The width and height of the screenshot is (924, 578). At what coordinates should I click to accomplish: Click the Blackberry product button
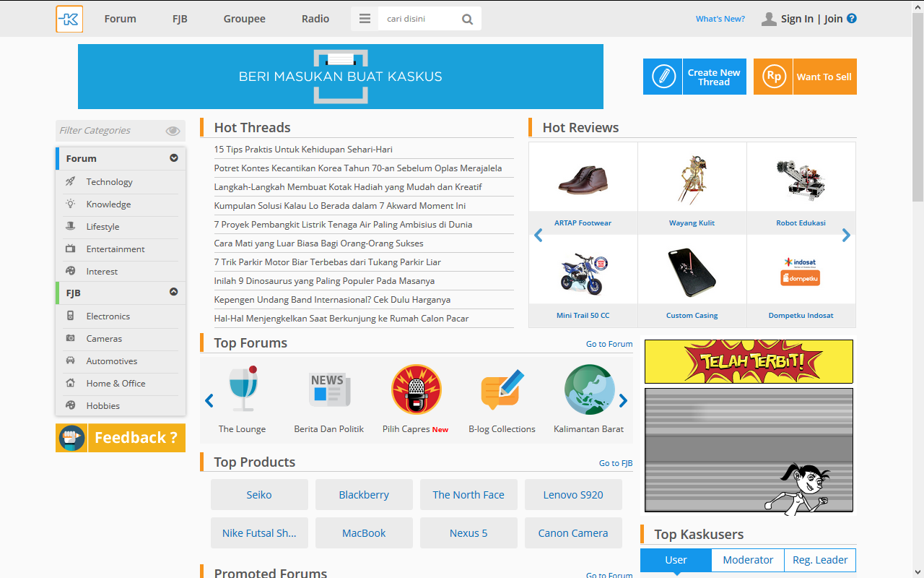(364, 495)
